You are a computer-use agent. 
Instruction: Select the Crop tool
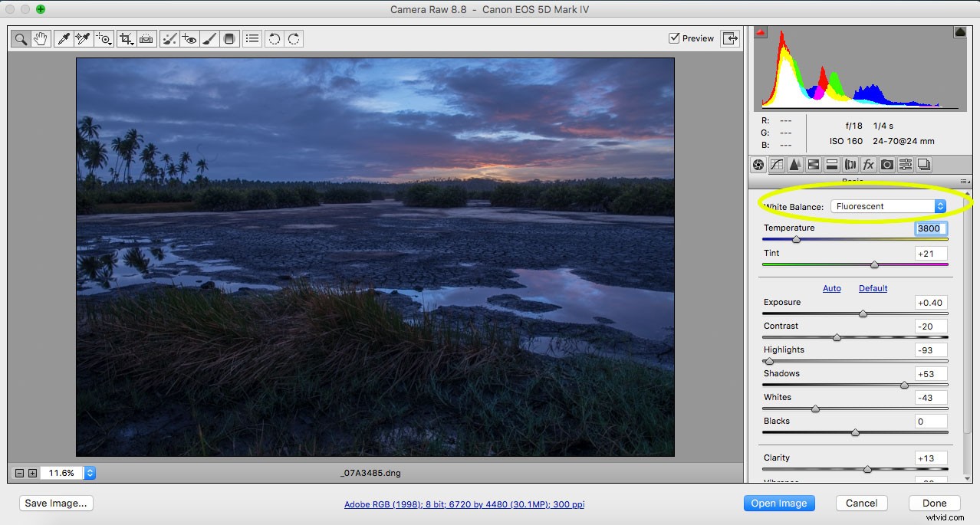(x=127, y=38)
